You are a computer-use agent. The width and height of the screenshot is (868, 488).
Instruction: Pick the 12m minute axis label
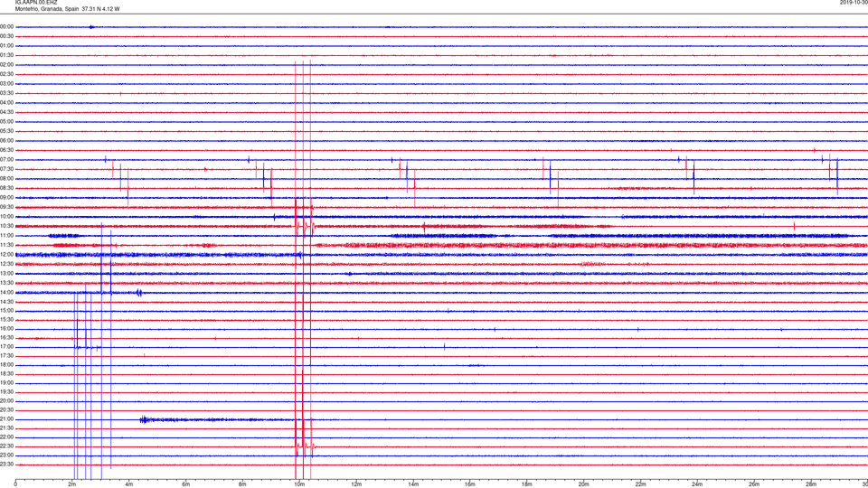tap(356, 484)
